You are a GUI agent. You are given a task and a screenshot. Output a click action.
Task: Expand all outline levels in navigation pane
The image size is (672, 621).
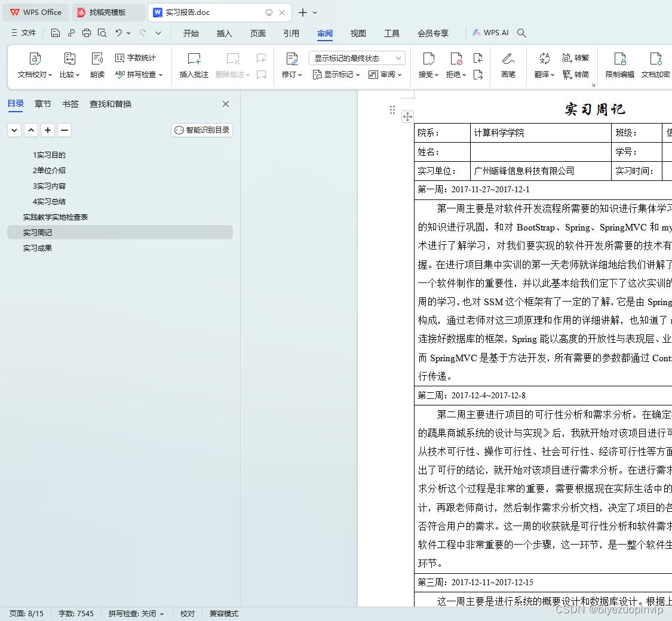(x=14, y=130)
